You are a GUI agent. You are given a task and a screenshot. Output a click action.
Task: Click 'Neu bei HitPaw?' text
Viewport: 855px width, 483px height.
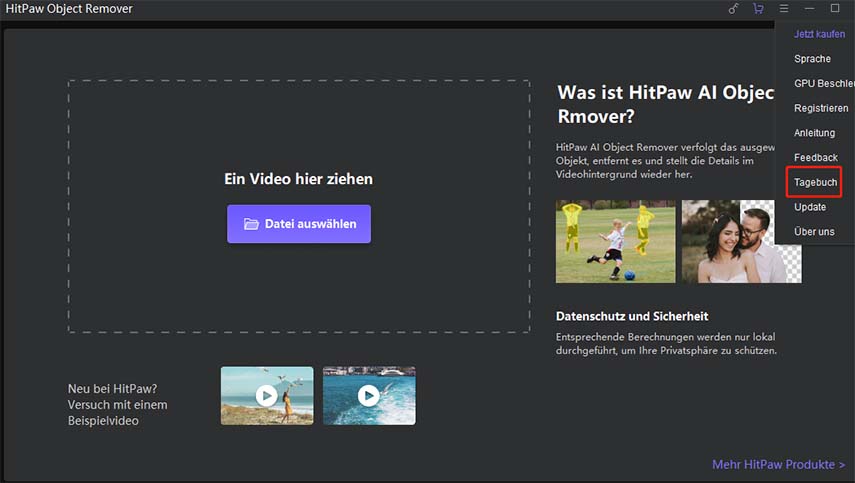[x=112, y=389]
